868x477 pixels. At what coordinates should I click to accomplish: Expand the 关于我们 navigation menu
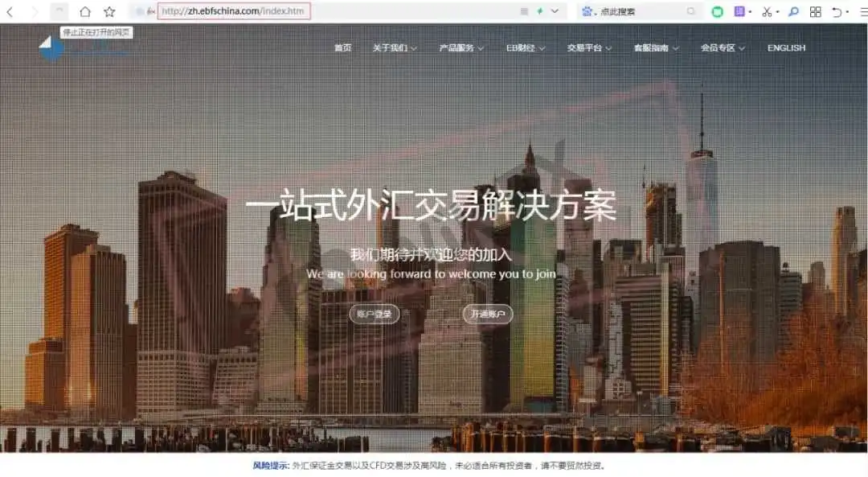coord(394,47)
